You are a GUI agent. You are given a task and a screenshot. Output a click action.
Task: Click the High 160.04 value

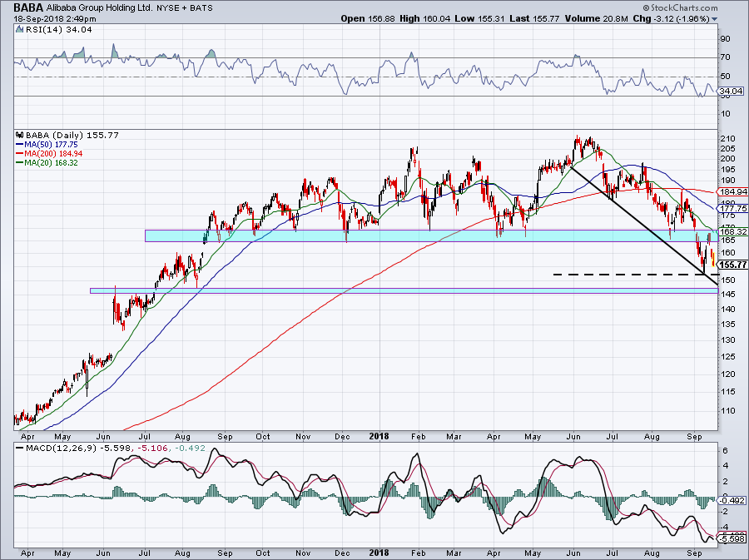point(436,18)
